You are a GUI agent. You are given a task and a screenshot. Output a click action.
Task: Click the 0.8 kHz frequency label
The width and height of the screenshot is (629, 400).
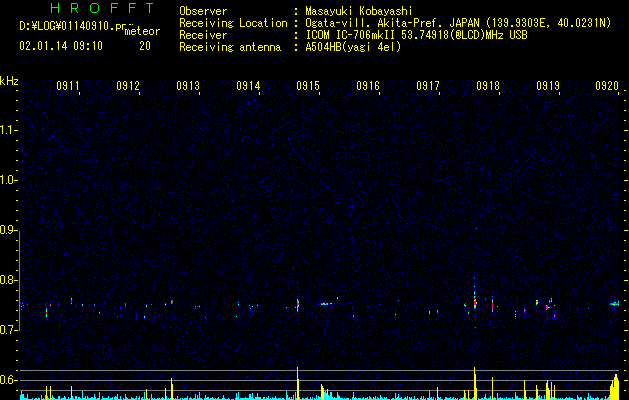[x=9, y=280]
